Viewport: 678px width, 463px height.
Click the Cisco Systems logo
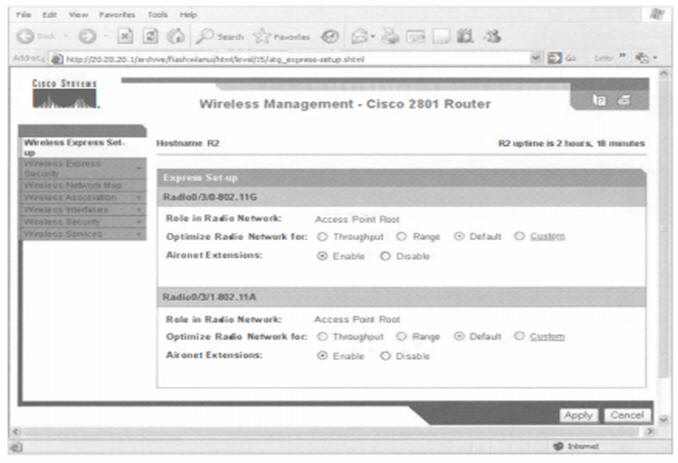[x=65, y=94]
